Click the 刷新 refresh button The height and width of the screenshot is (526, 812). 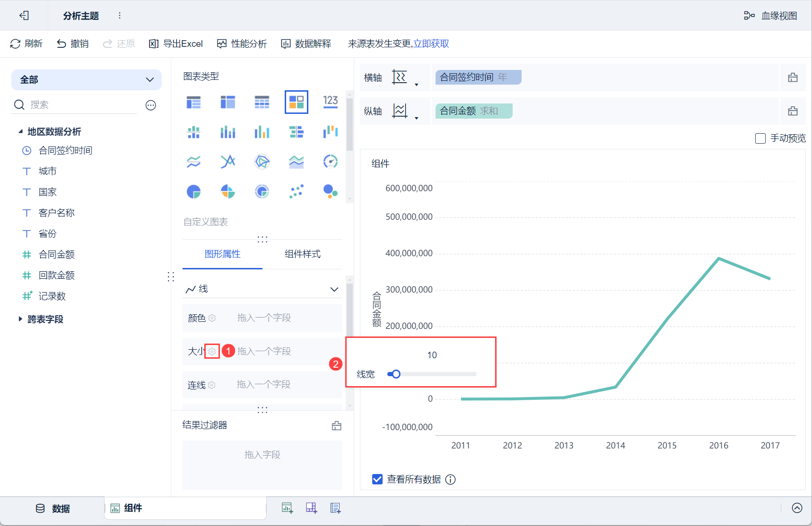[x=26, y=44]
